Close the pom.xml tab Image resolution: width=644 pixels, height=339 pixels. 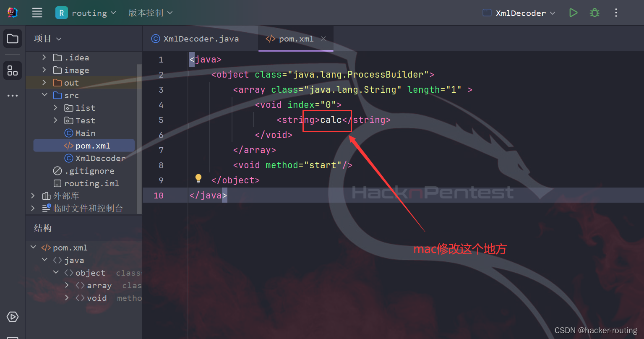[x=323, y=39]
